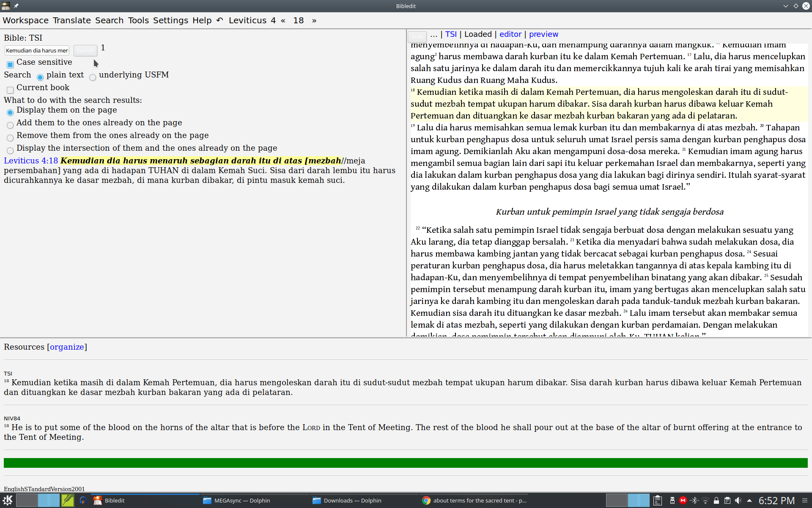Viewport: 812px width, 508px height.
Task: Launch the green feather text editor in taskbar
Action: coord(68,500)
